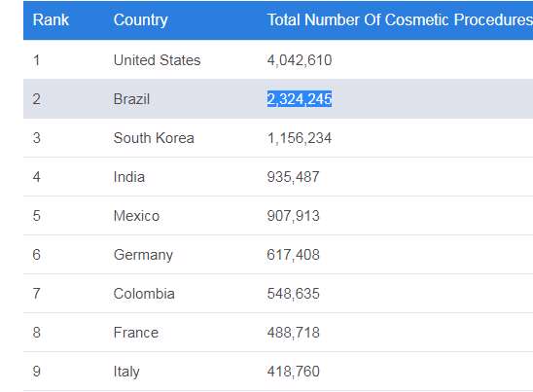Select the France country cell
The image size is (533, 392).
tap(136, 333)
